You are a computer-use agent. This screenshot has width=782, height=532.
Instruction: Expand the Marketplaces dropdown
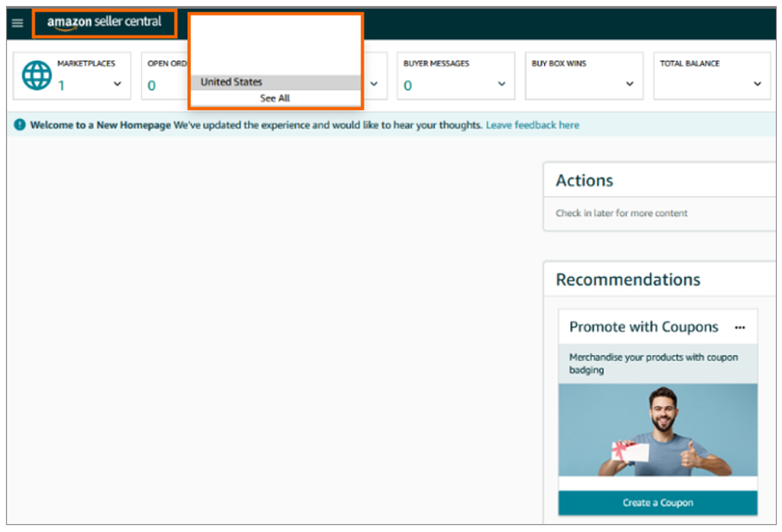coord(117,84)
